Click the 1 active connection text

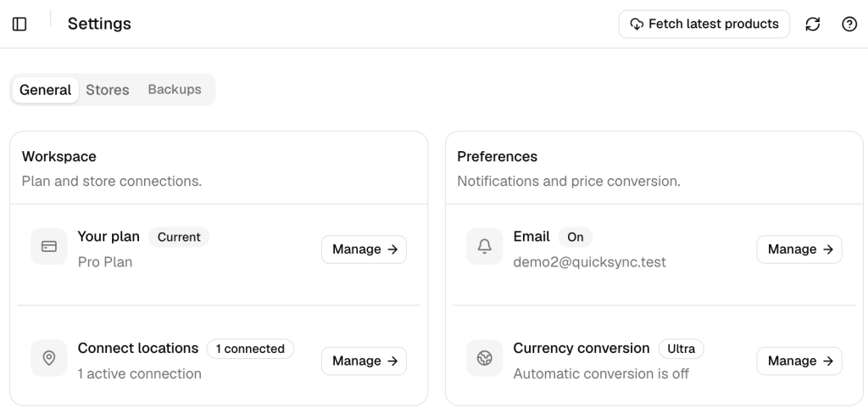pos(140,374)
